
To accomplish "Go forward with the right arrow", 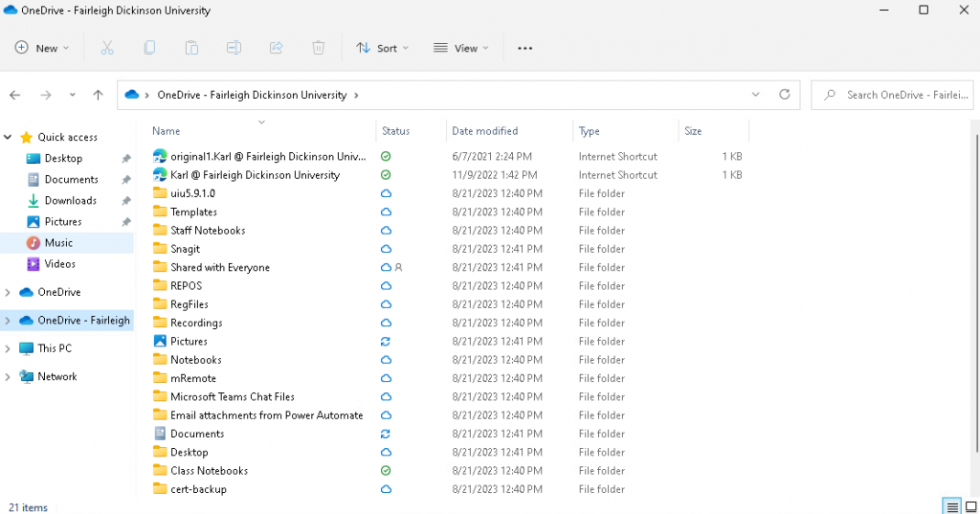I will click(x=46, y=95).
